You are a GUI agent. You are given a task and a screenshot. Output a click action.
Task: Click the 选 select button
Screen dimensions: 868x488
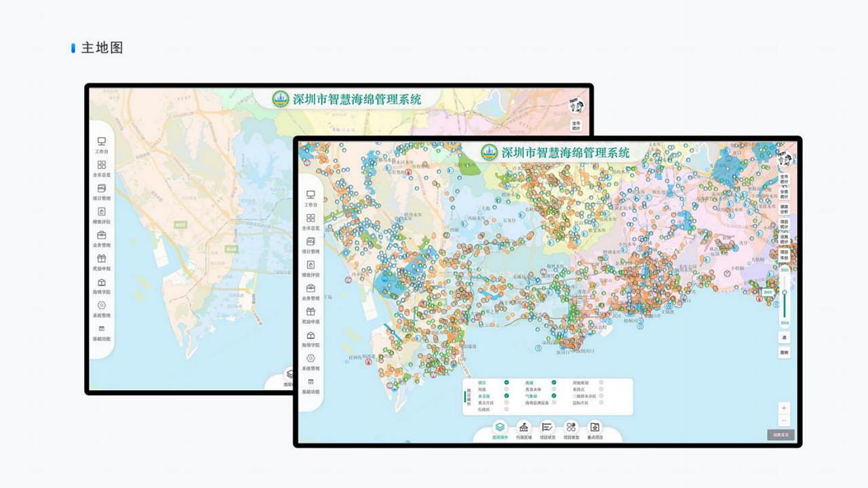point(784,337)
